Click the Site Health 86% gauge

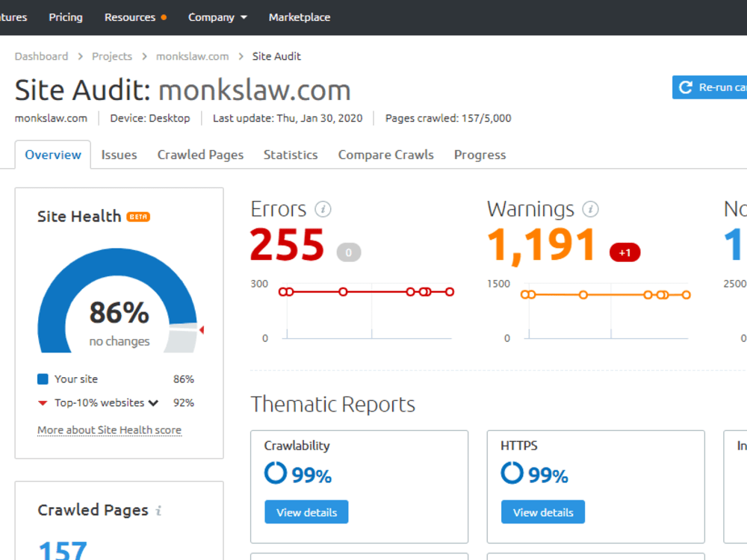click(x=118, y=300)
